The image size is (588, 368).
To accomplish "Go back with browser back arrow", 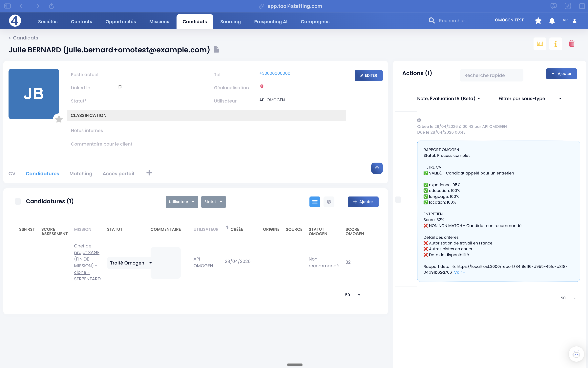I will coord(22,6).
